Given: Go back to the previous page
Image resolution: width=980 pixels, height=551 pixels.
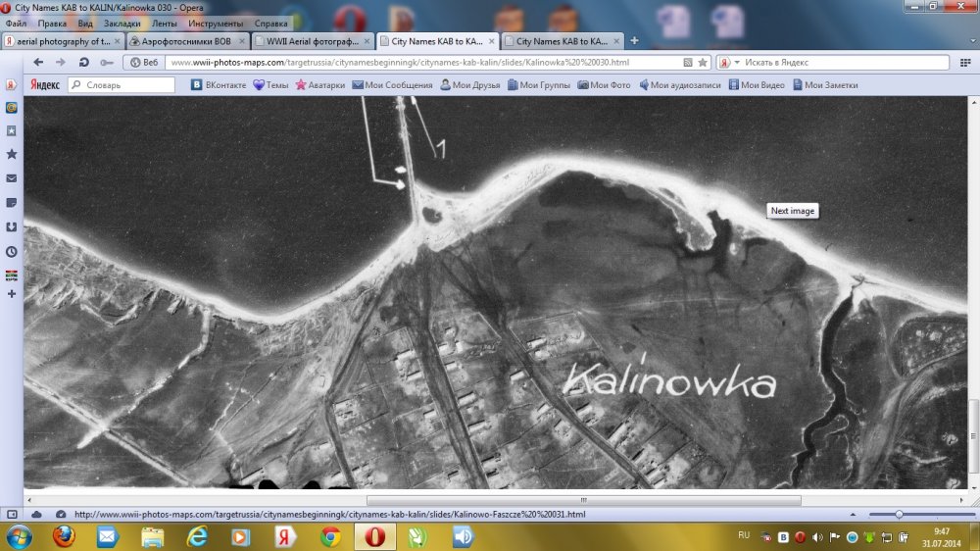Looking at the screenshot, I should [39, 62].
